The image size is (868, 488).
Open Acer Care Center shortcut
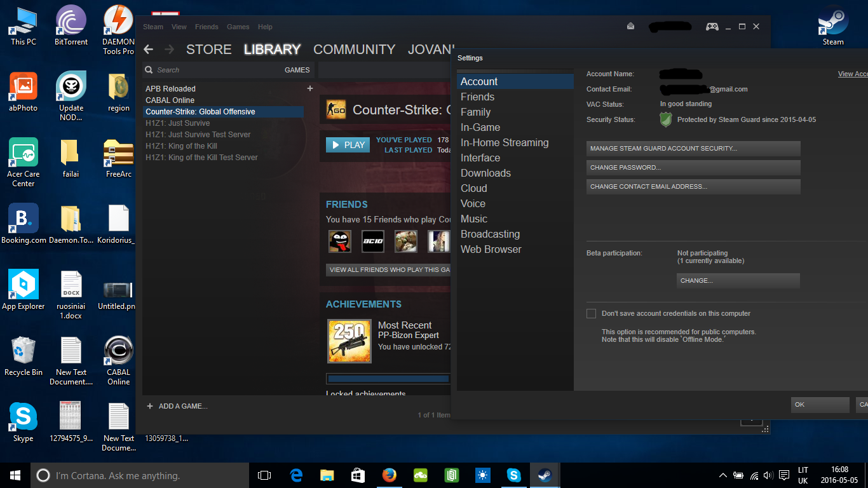pos(24,163)
